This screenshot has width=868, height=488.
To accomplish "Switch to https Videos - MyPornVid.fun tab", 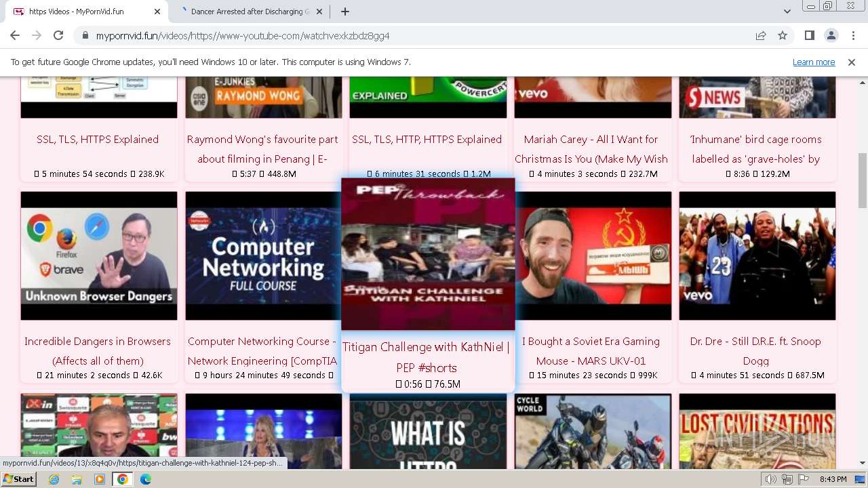I will (85, 12).
